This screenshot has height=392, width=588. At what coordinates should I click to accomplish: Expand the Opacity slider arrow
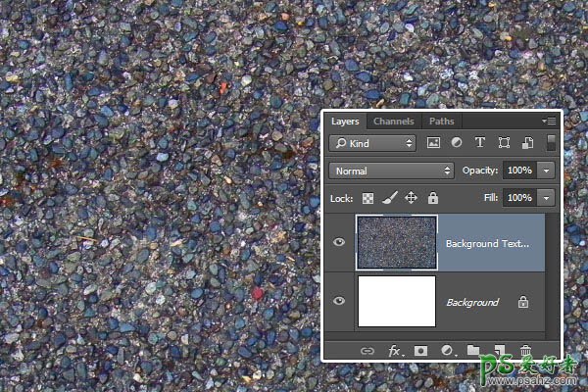(546, 171)
